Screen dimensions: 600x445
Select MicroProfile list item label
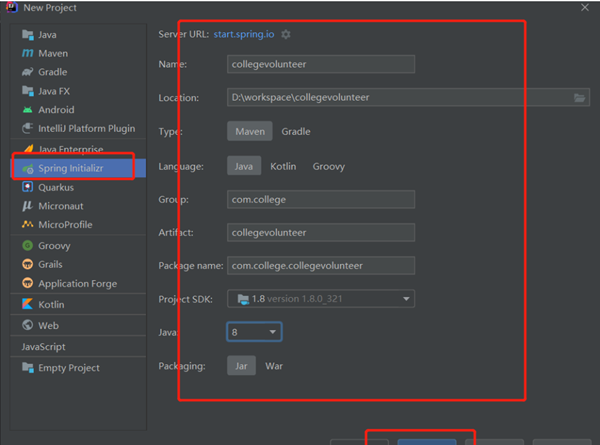(x=65, y=225)
